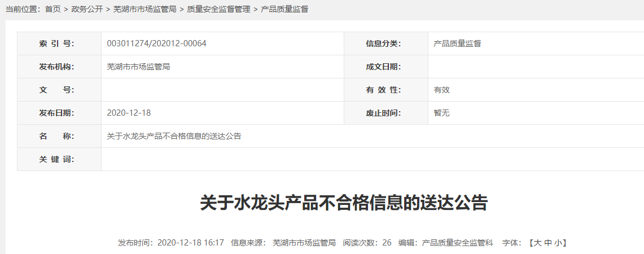Viewport: 644px width, 254px height.
Task: Click the 名称 label
Action: tap(56, 136)
